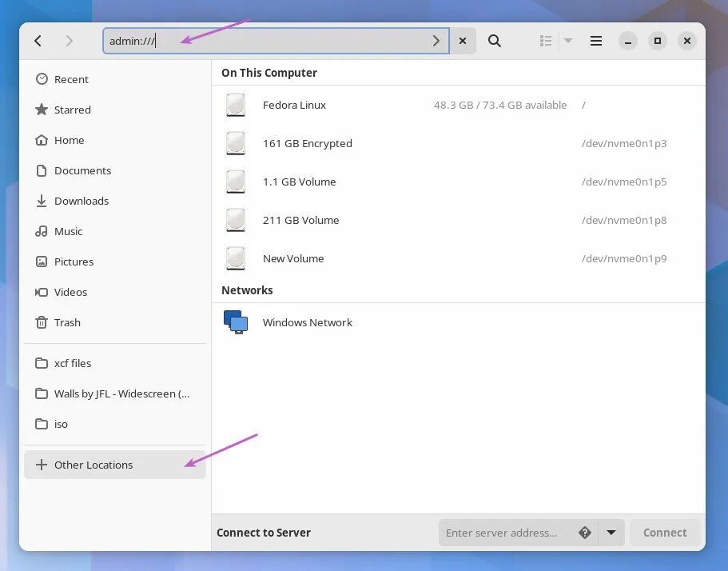Image resolution: width=728 pixels, height=571 pixels.
Task: Click the Windows Network computers icon
Action: 236,322
